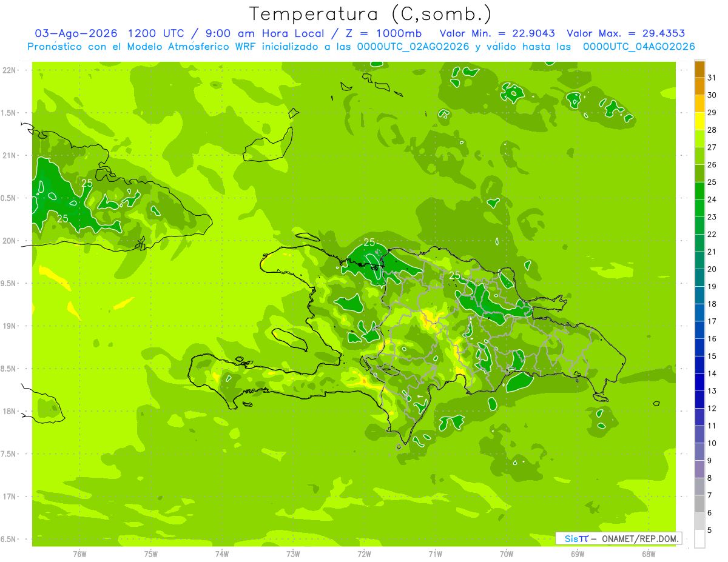Click the blue legend swatch between 14 and 15
Viewport: 728px width, 562px height.
pyautogui.click(x=700, y=365)
